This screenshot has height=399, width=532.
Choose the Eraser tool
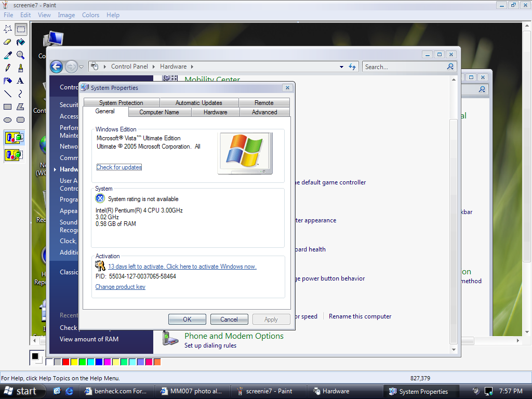click(x=8, y=42)
